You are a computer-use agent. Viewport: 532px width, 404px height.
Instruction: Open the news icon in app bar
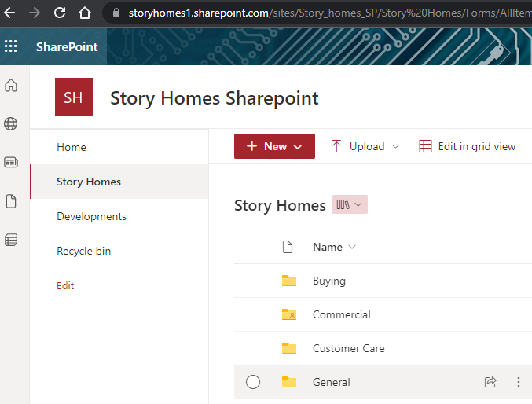pyautogui.click(x=11, y=162)
